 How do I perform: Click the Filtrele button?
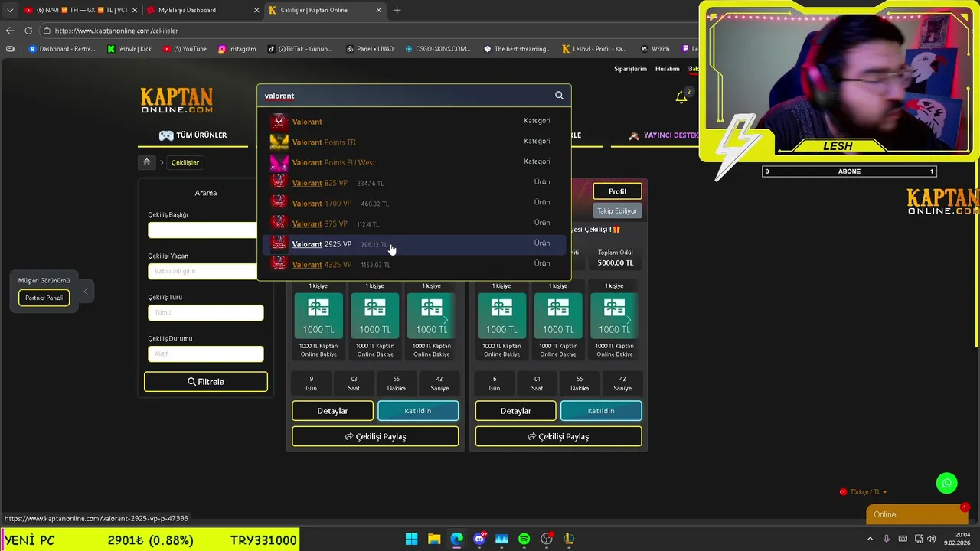coord(206,382)
